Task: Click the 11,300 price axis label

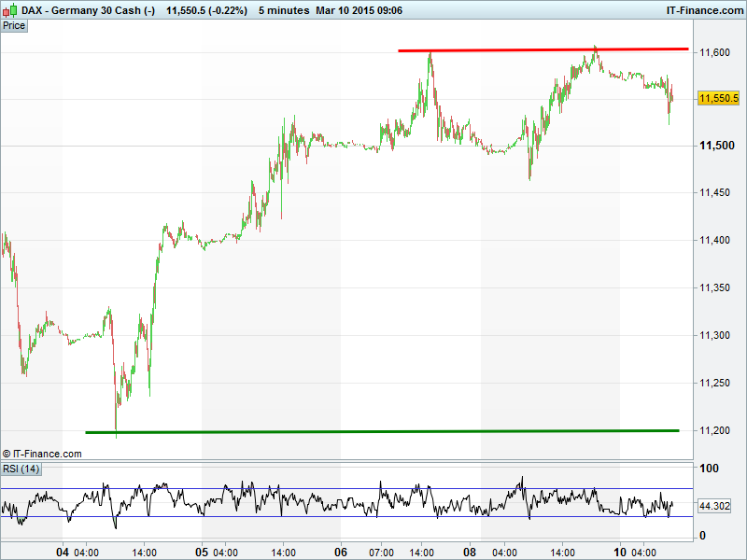Action: 715,335
